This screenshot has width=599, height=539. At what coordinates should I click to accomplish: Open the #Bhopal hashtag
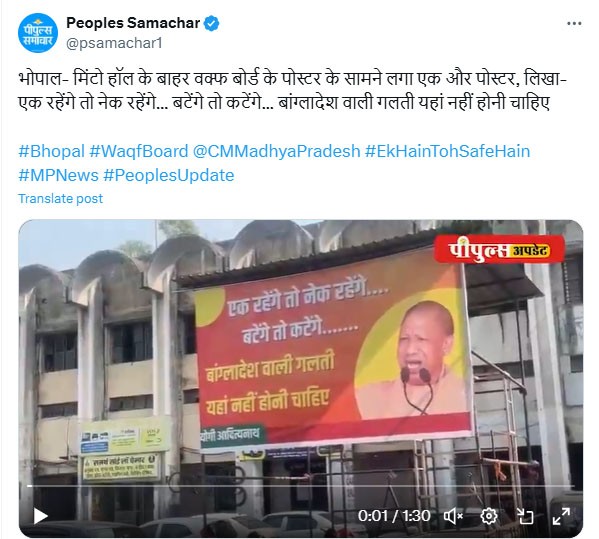[x=52, y=151]
